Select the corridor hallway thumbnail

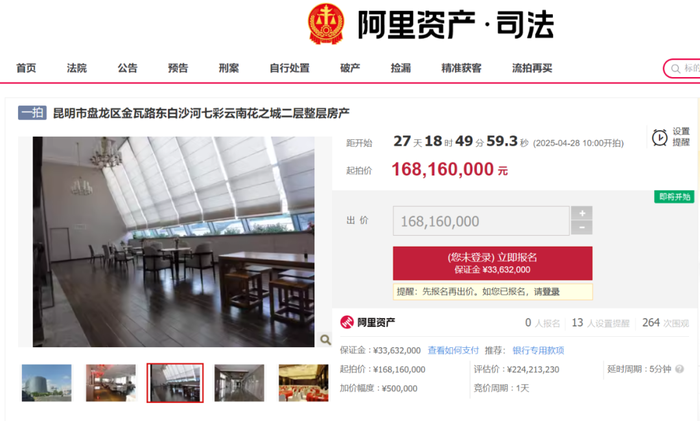[x=239, y=383]
